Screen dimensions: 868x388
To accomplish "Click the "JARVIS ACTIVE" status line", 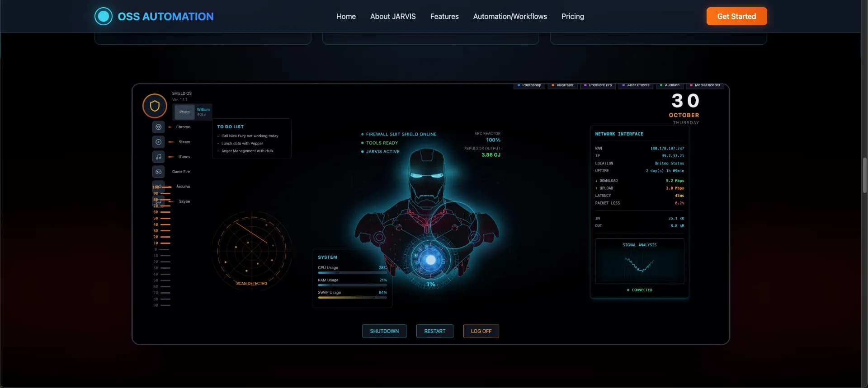I will coord(380,152).
